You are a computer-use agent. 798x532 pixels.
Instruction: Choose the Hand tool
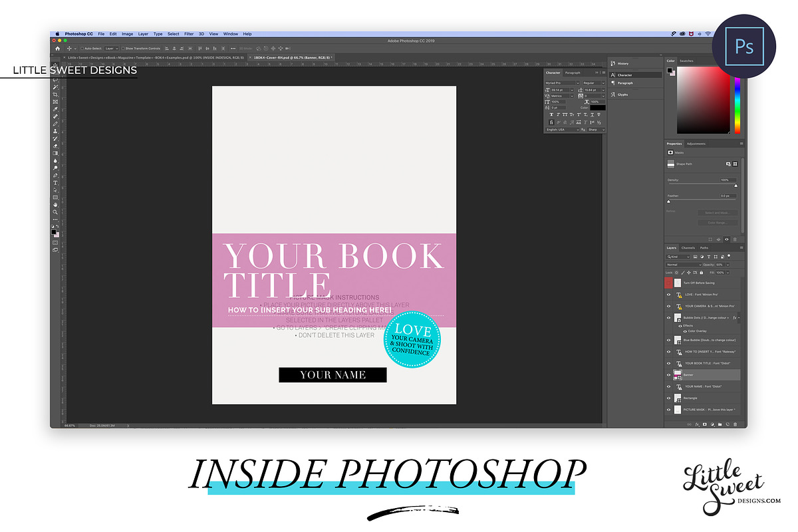[x=55, y=205]
